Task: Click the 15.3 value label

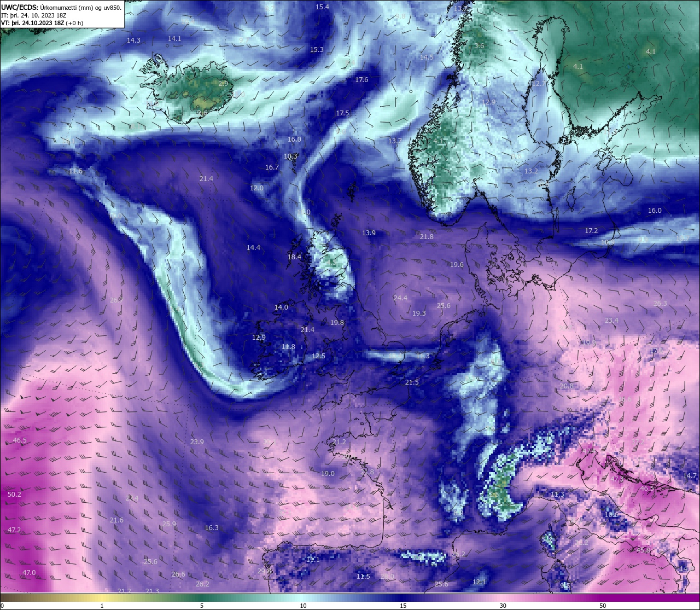Action: (x=317, y=50)
